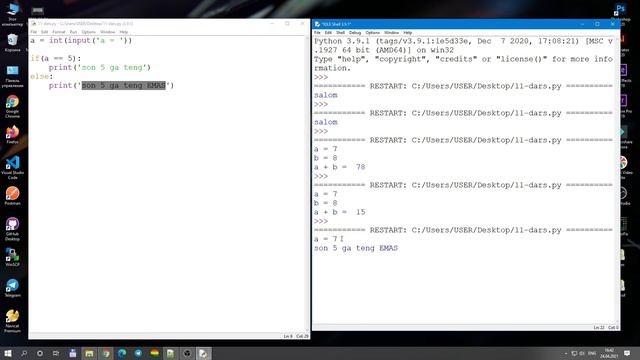Click first "salom" output in shell
This screenshot has width=640, height=360.
[326, 95]
